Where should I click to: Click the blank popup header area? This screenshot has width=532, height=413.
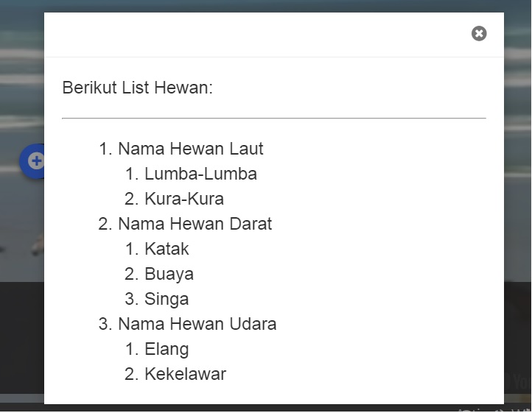coord(254,35)
